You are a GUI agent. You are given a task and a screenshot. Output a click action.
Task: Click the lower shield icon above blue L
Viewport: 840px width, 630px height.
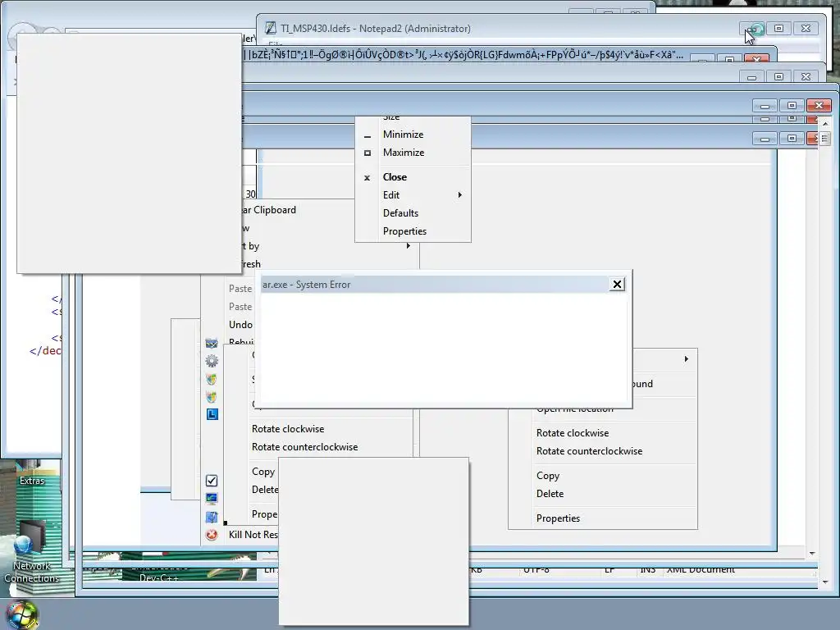click(212, 397)
